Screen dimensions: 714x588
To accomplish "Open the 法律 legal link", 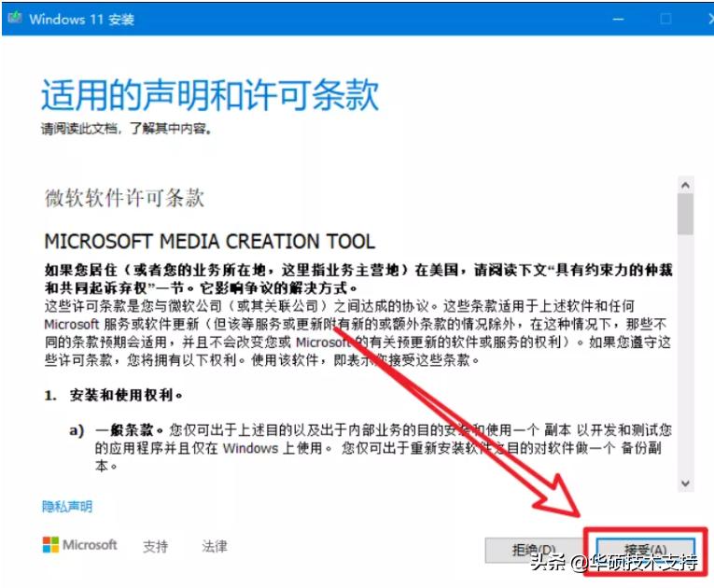I will tap(215, 546).
